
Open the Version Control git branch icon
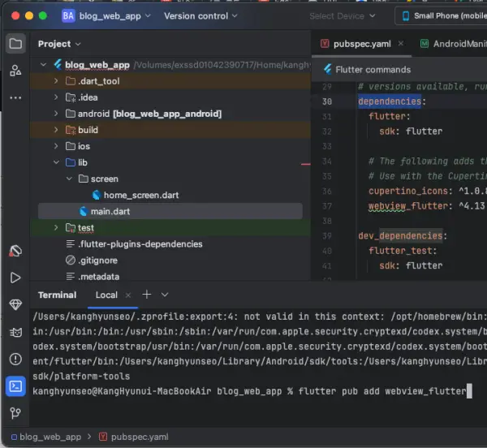15,413
